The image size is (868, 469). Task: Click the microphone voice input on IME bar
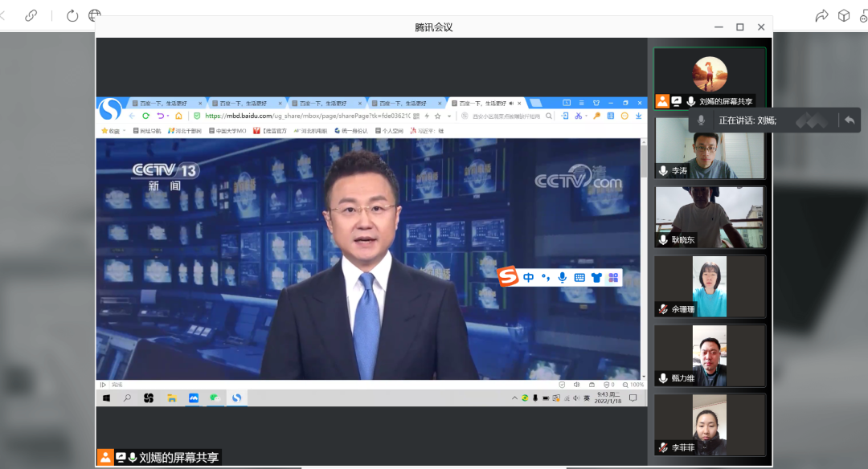click(x=563, y=277)
